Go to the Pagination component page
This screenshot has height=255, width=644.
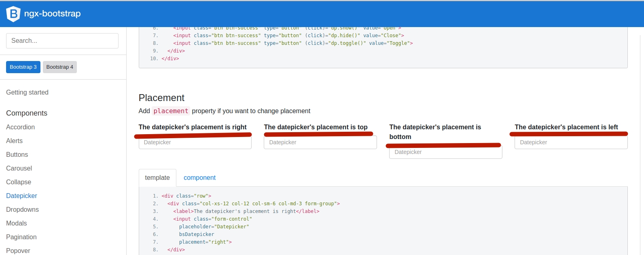tap(21, 237)
